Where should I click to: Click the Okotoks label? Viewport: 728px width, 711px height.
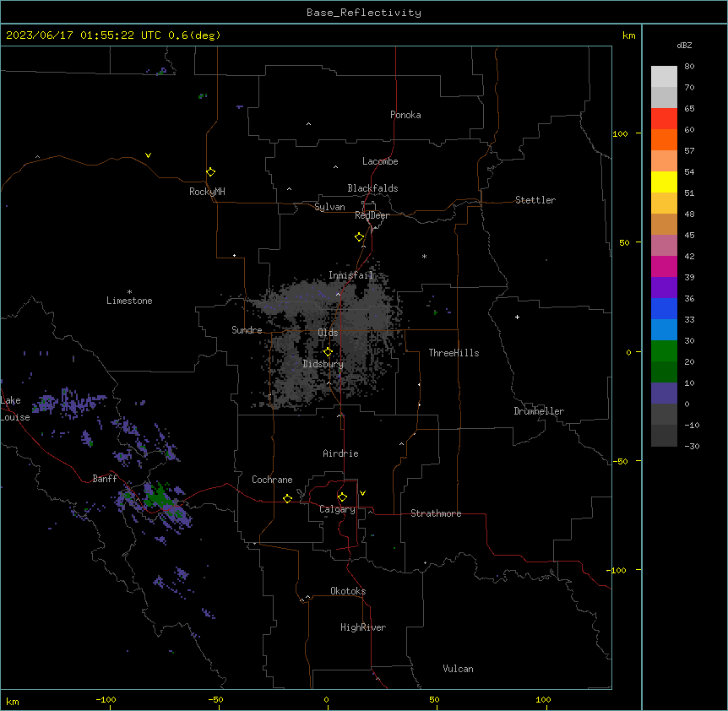[x=348, y=591]
